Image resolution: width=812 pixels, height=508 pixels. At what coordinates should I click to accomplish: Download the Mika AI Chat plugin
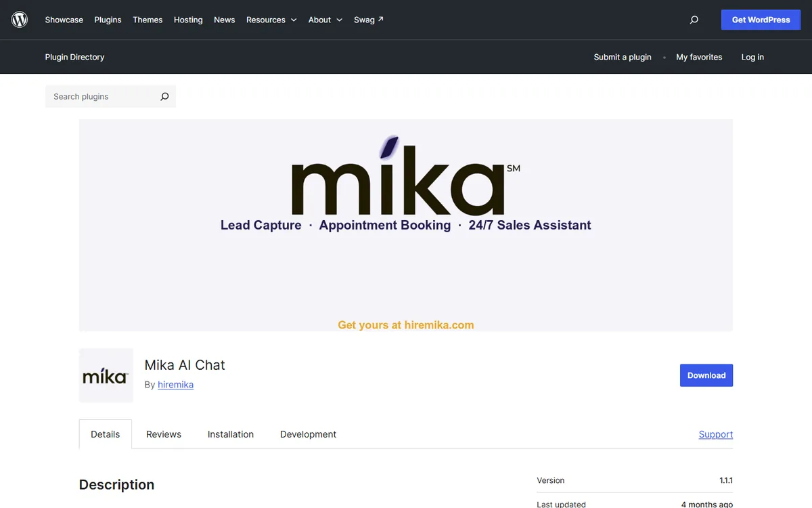pos(706,375)
